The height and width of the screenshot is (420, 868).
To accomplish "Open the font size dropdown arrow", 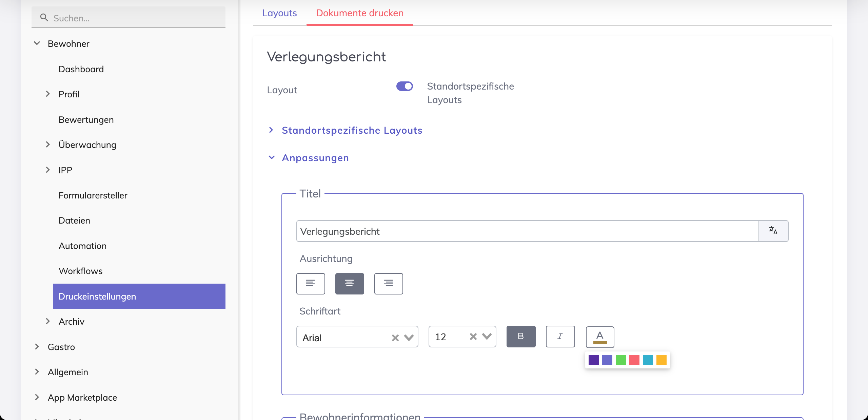I will (487, 337).
